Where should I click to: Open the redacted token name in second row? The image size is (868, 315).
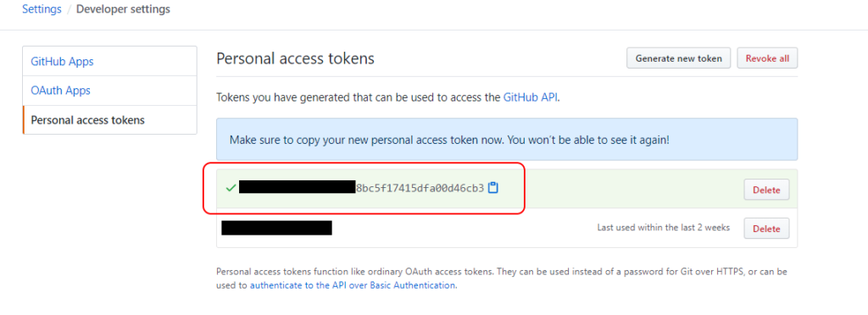click(277, 228)
